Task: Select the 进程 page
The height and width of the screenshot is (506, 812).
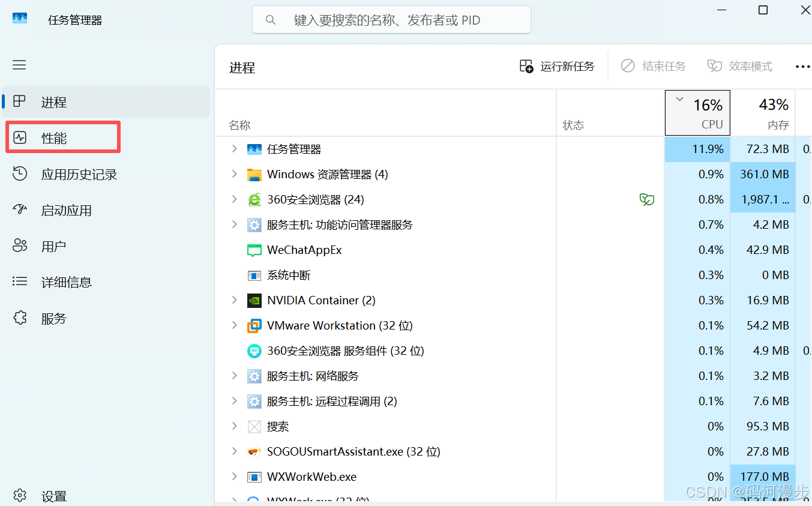Action: point(106,102)
